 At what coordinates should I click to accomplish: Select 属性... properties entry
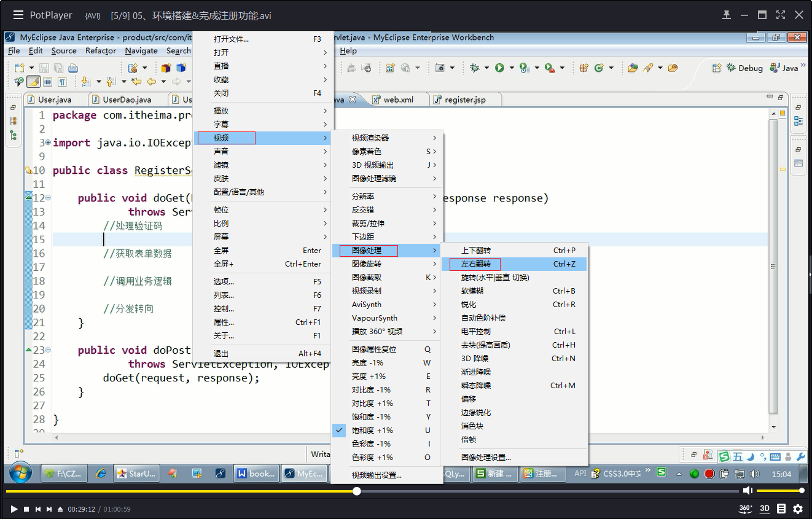tap(263, 322)
